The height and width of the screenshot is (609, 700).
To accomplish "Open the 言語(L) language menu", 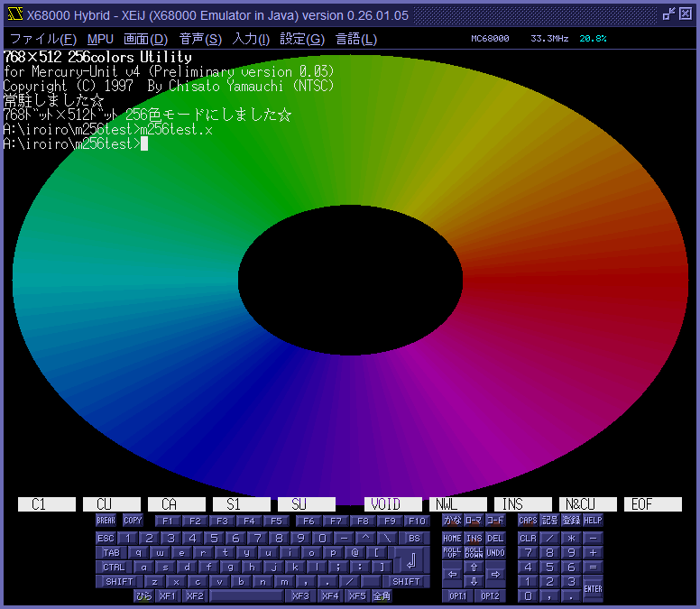I will [x=356, y=39].
